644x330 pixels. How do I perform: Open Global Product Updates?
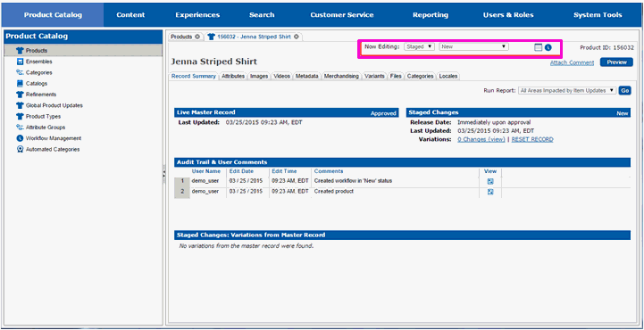coord(54,105)
